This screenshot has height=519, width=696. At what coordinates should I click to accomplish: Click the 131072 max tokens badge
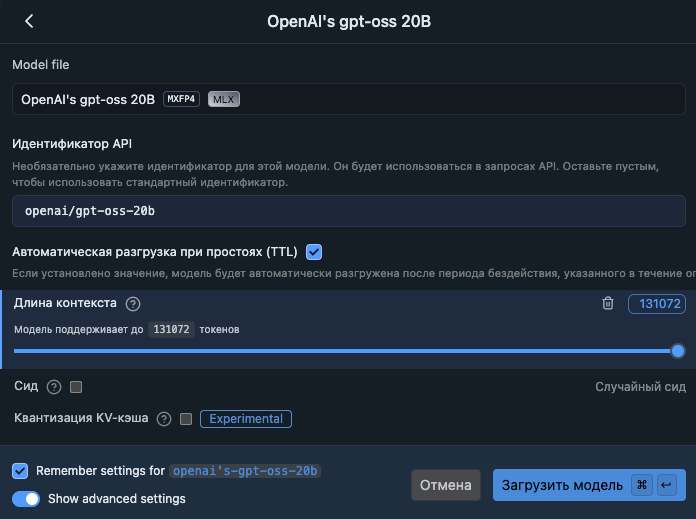(x=171, y=329)
